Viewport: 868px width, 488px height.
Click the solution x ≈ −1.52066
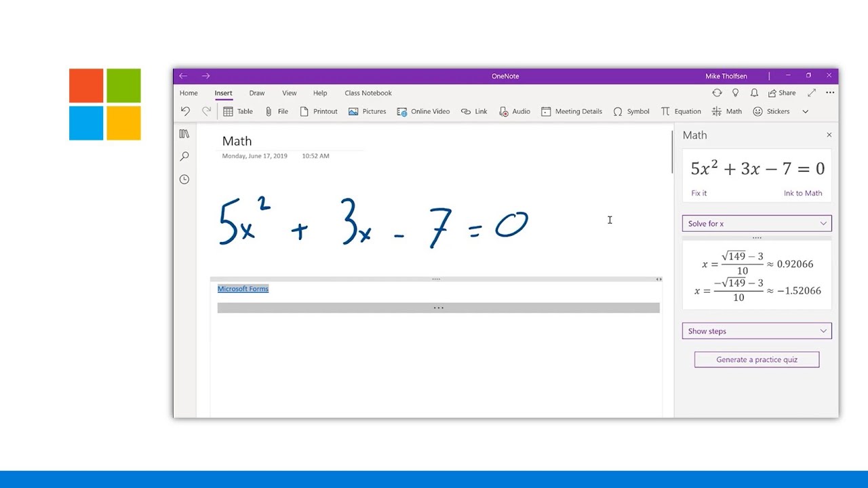pyautogui.click(x=757, y=290)
